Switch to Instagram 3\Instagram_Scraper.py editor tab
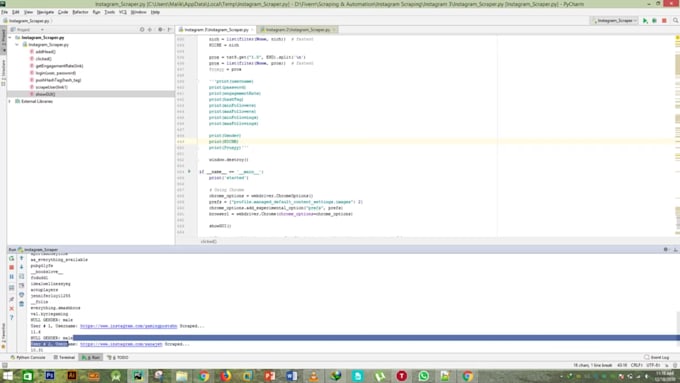 click(216, 30)
